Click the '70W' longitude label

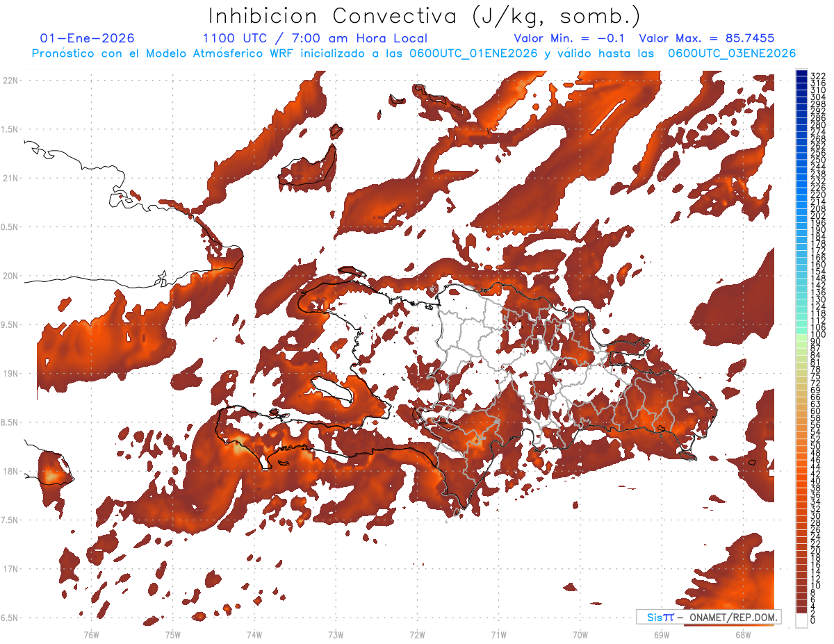click(x=580, y=635)
